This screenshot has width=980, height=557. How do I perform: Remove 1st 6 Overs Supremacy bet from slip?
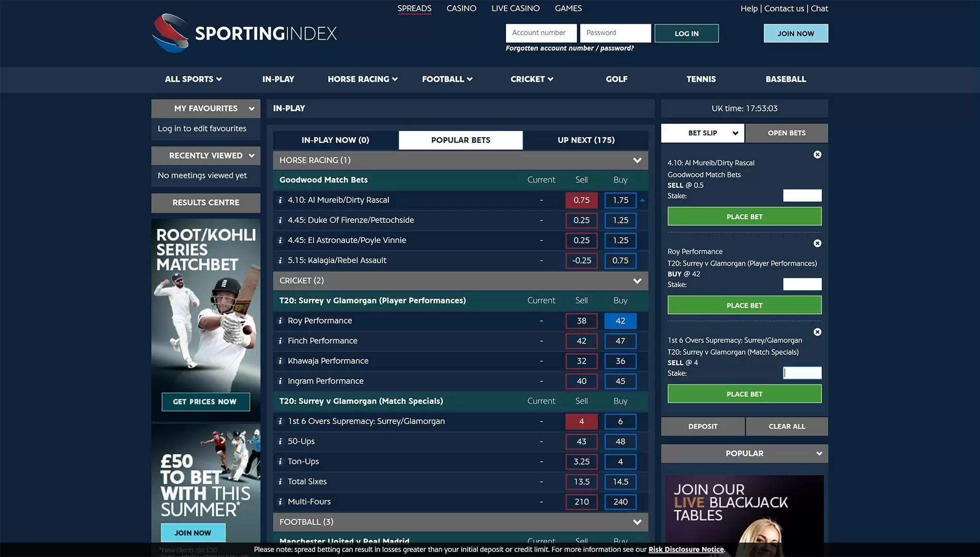pos(818,332)
